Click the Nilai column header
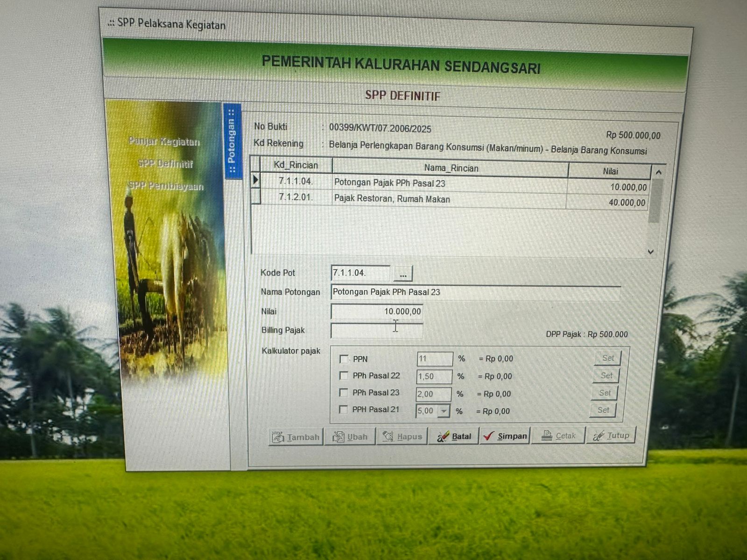 [610, 171]
